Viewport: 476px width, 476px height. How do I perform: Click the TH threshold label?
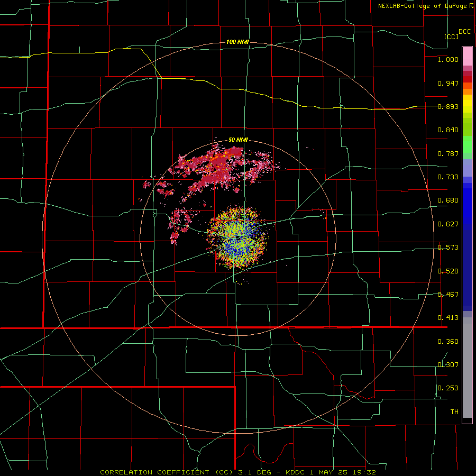click(x=454, y=412)
